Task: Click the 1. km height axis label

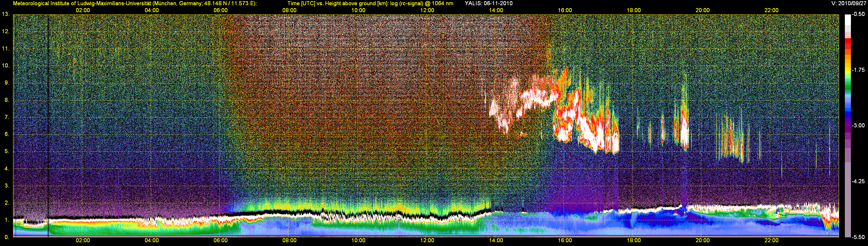Action: [x=7, y=220]
